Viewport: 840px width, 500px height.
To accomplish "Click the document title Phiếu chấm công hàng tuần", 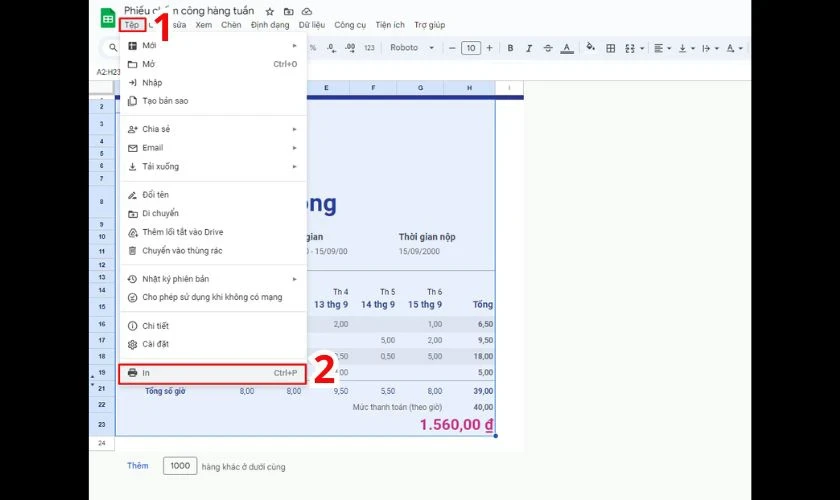I will coord(189,11).
